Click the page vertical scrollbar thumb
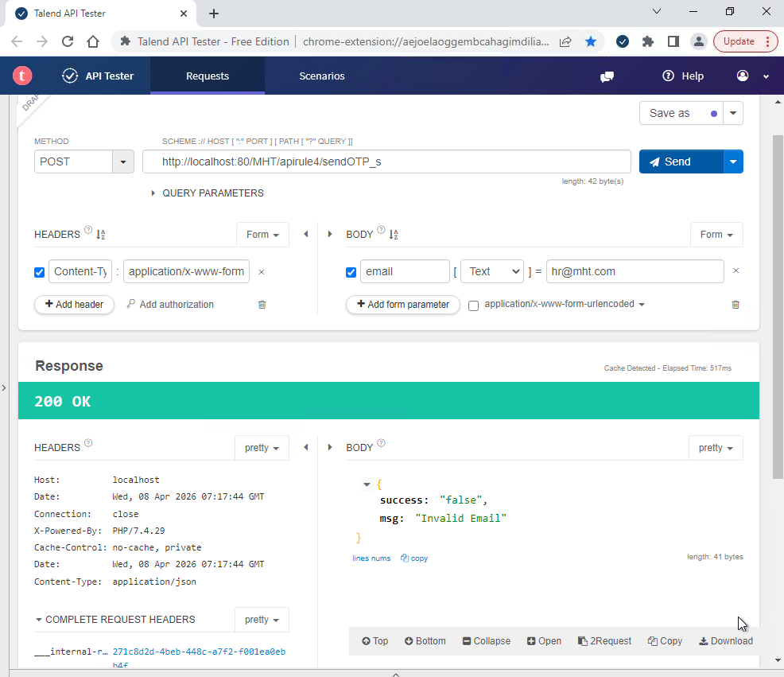784x677 pixels. coord(778,307)
